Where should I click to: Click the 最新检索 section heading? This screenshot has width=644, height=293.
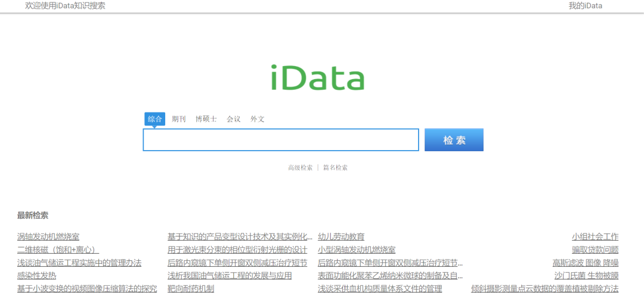coord(33,216)
